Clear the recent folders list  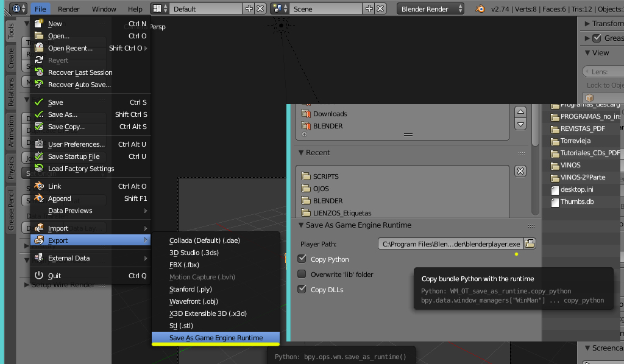pos(520,171)
